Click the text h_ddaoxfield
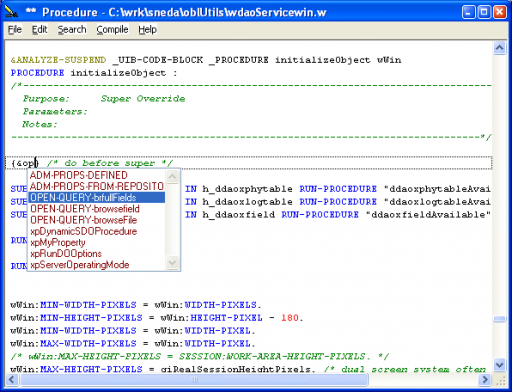Image resolution: width=512 pixels, height=392 pixels. [x=238, y=215]
